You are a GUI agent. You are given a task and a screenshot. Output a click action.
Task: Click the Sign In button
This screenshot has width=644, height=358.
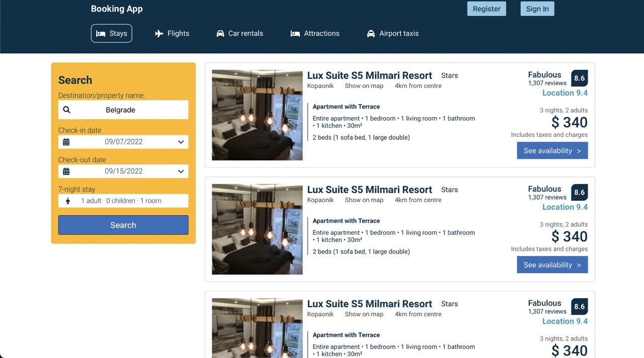(x=537, y=9)
